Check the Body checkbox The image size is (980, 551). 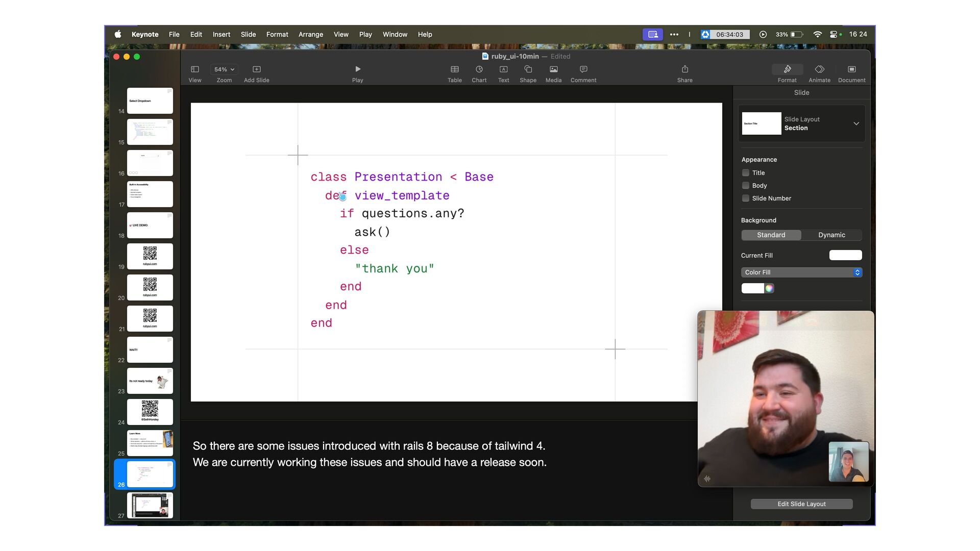point(746,186)
